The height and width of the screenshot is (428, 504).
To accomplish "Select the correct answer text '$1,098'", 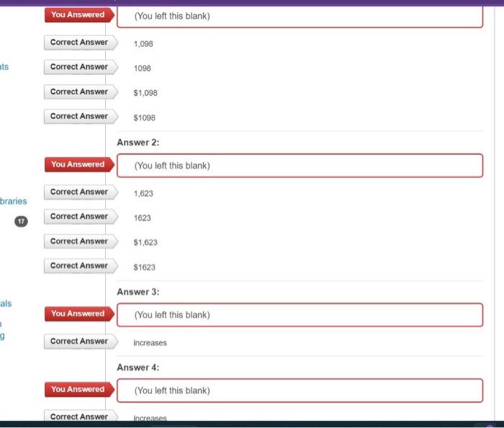I will tap(145, 93).
